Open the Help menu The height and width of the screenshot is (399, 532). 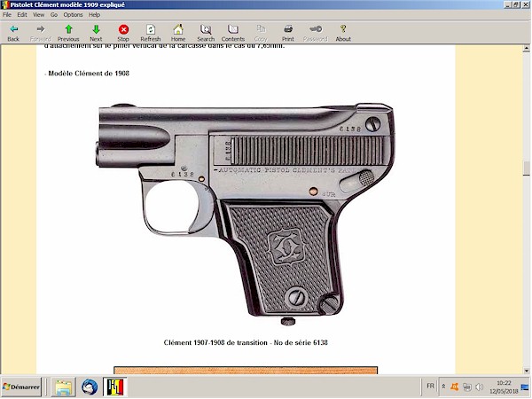coord(94,14)
